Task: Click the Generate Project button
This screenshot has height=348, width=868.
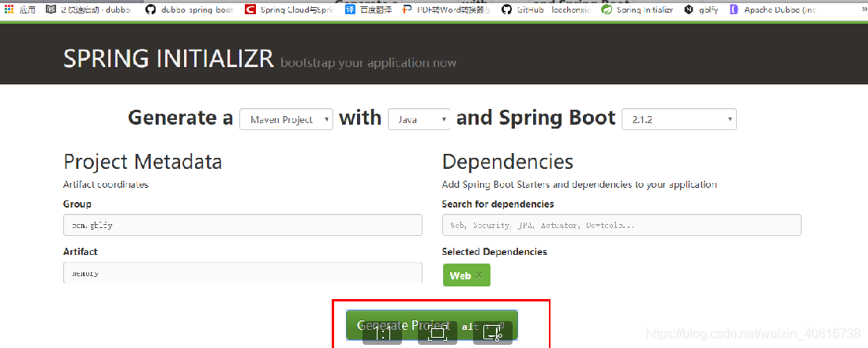Action: (x=432, y=325)
